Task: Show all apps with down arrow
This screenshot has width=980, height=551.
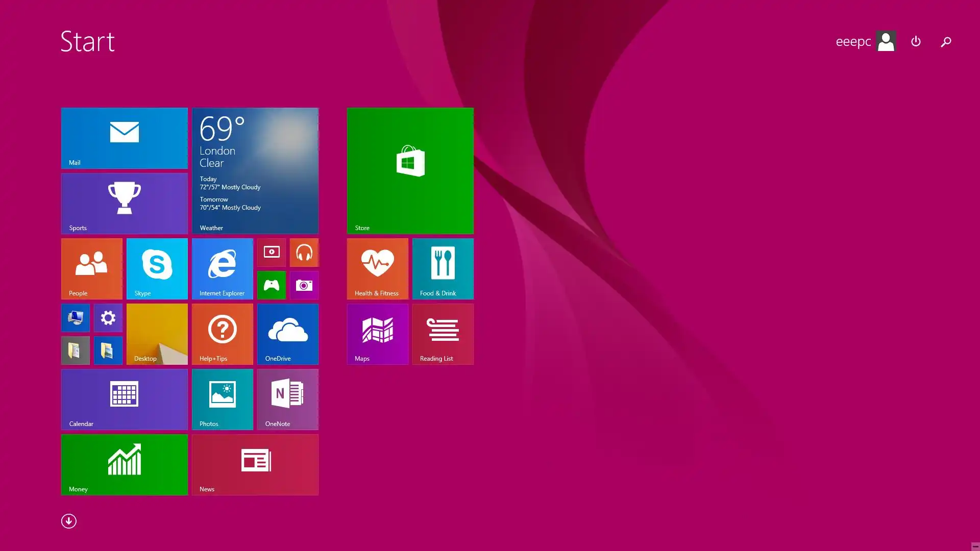Action: 68,521
